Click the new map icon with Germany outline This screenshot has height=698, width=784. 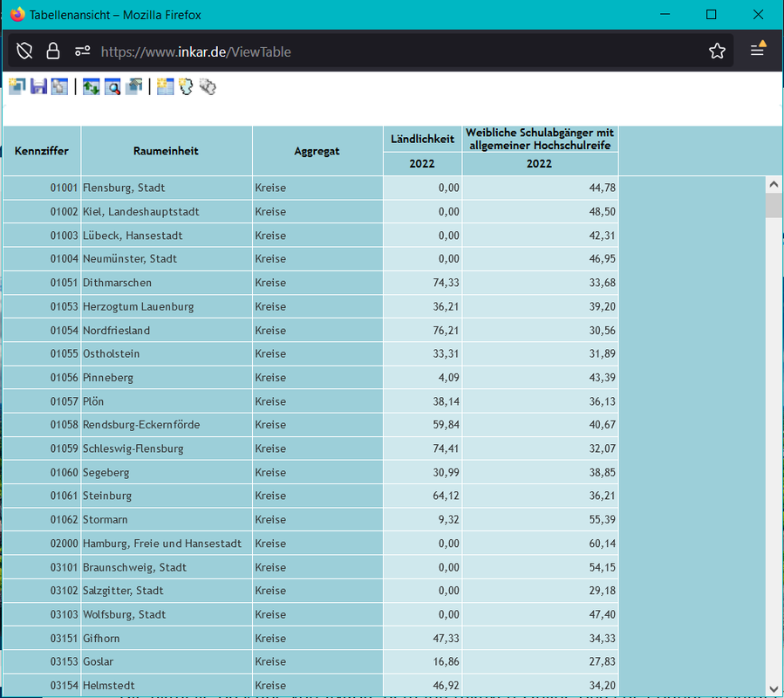click(x=186, y=86)
